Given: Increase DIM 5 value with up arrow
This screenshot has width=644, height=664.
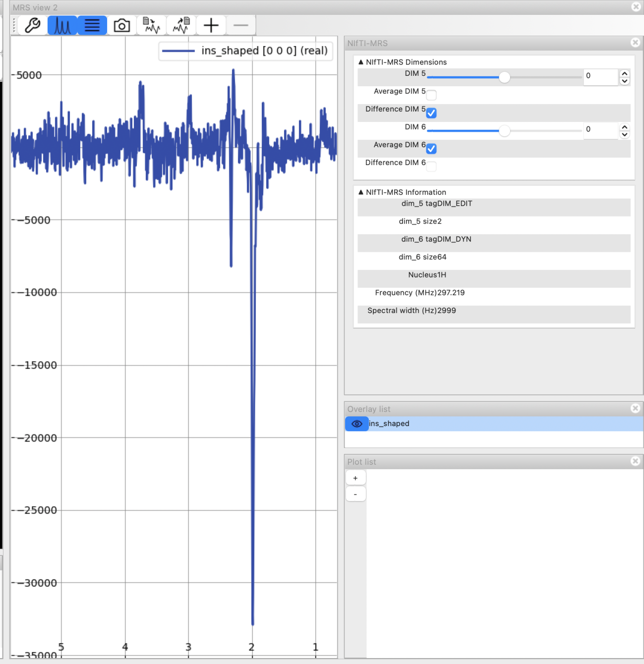Looking at the screenshot, I should pos(625,73).
